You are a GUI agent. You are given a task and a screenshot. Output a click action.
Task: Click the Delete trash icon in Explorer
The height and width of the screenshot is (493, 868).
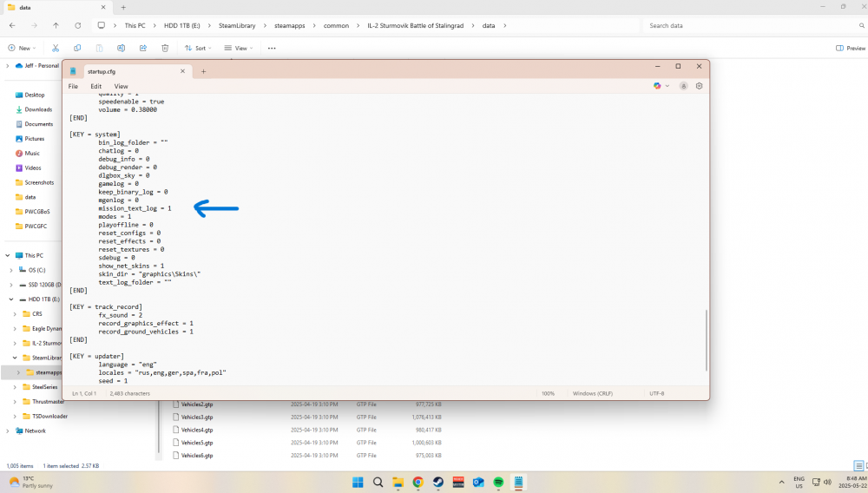(x=165, y=48)
